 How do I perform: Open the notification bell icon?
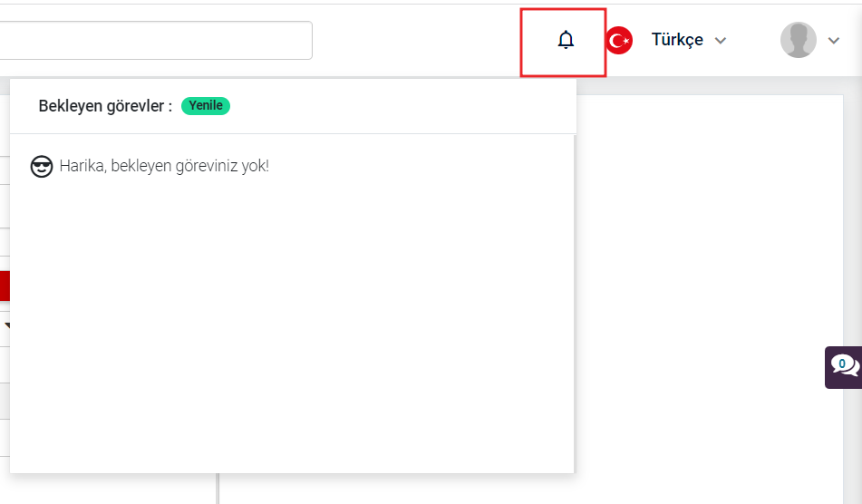[x=566, y=40]
